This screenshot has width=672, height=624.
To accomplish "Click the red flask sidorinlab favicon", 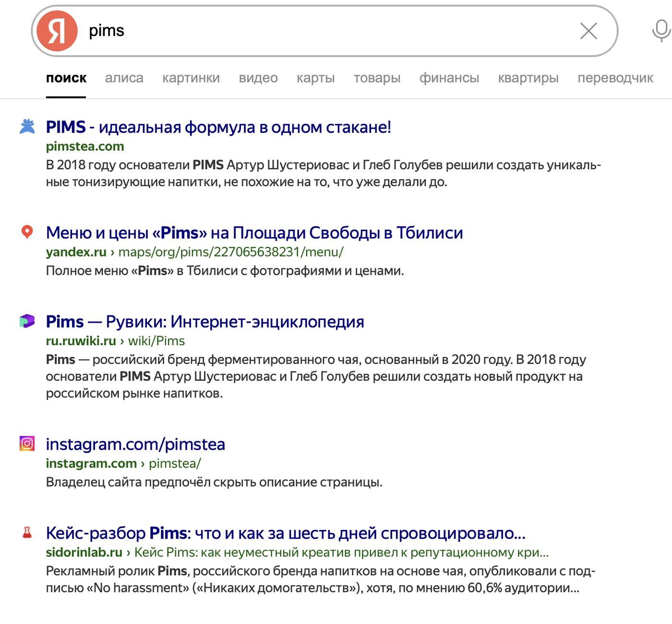I will 27,532.
